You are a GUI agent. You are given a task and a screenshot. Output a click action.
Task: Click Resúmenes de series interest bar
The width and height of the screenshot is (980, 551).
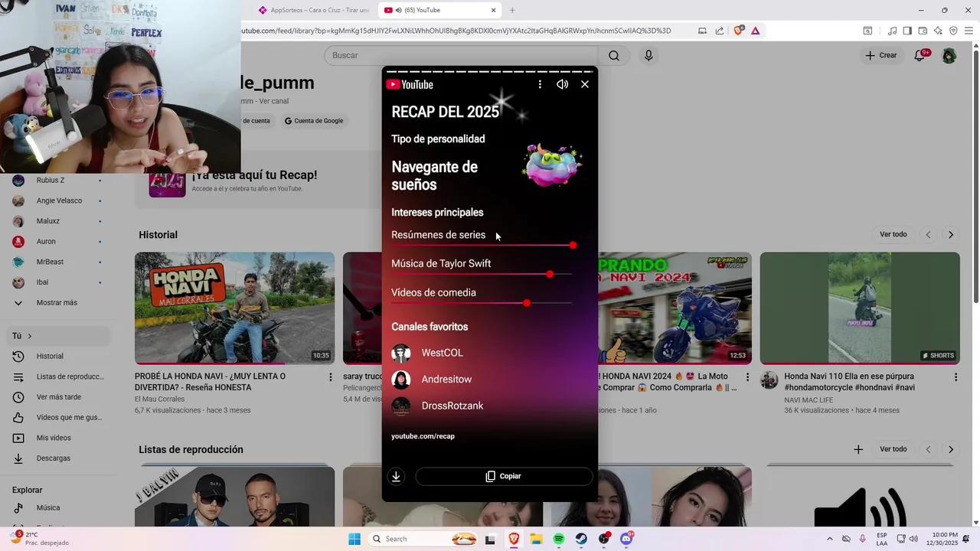pyautogui.click(x=482, y=245)
